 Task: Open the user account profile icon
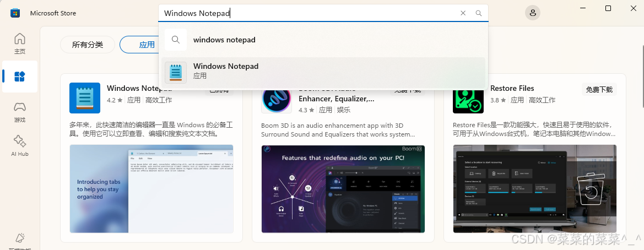point(533,13)
